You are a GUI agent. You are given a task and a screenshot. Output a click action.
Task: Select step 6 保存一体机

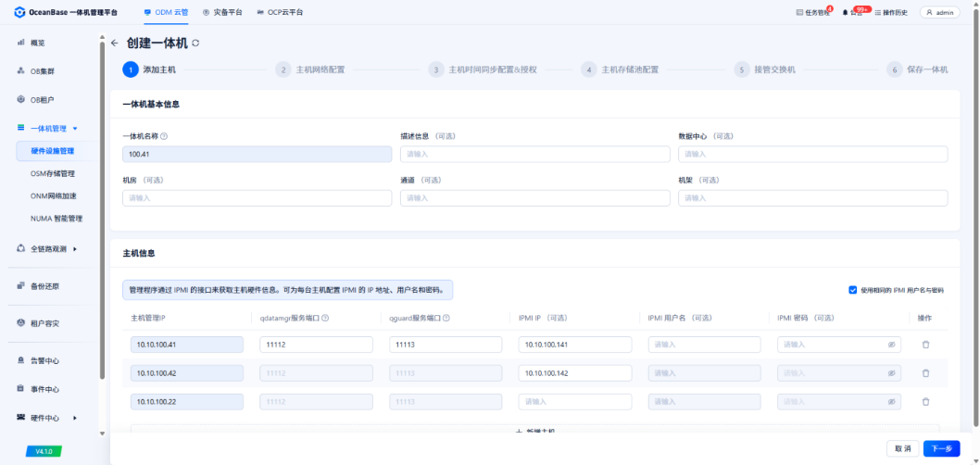click(917, 69)
